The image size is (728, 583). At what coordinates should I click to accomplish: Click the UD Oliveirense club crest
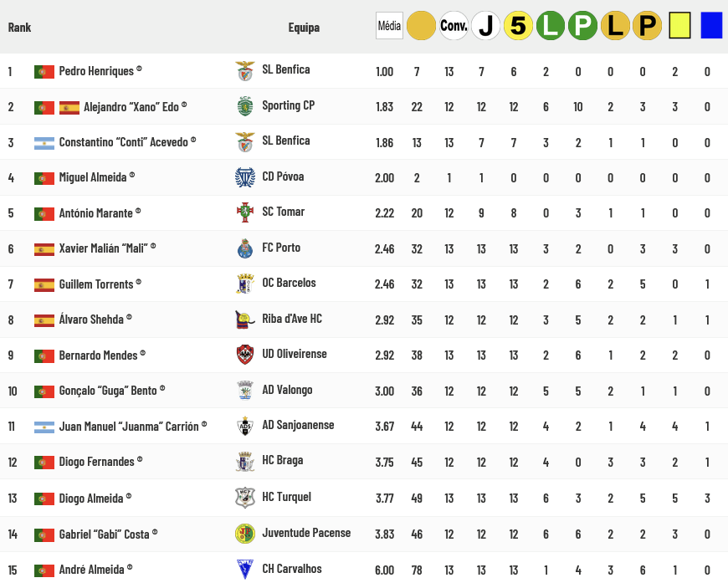coord(244,355)
